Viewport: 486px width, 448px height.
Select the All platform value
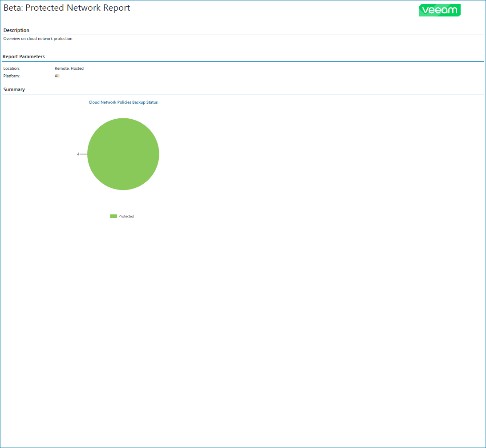57,76
